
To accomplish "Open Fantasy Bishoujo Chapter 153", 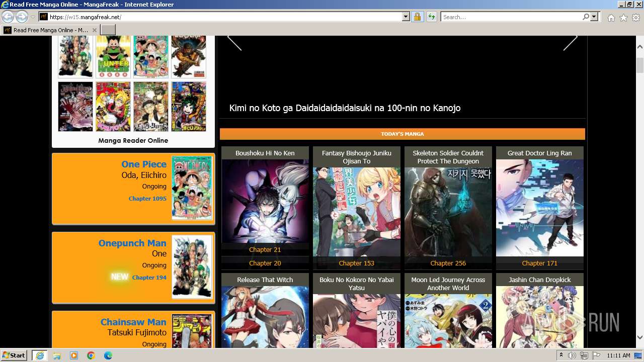I will pos(357,263).
